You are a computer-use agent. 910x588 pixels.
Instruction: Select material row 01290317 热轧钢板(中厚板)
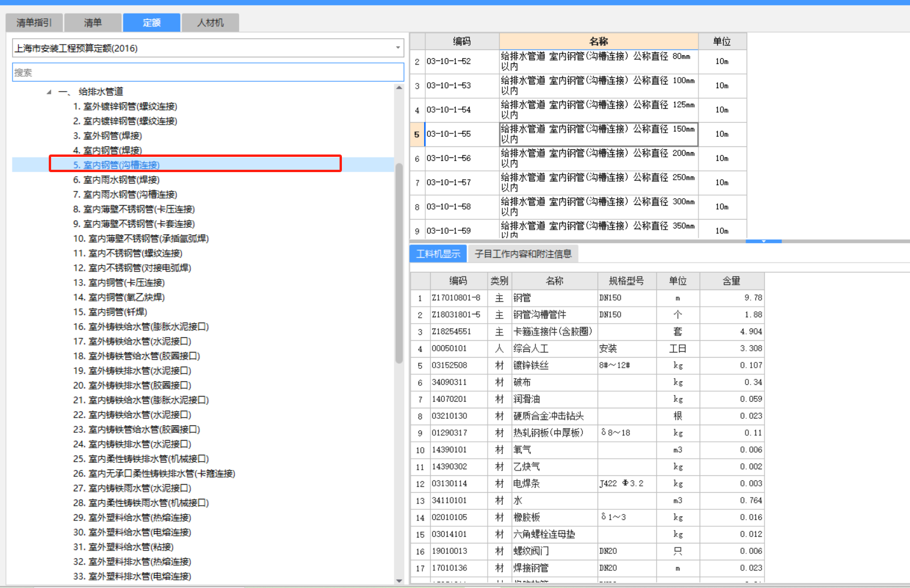coord(587,433)
